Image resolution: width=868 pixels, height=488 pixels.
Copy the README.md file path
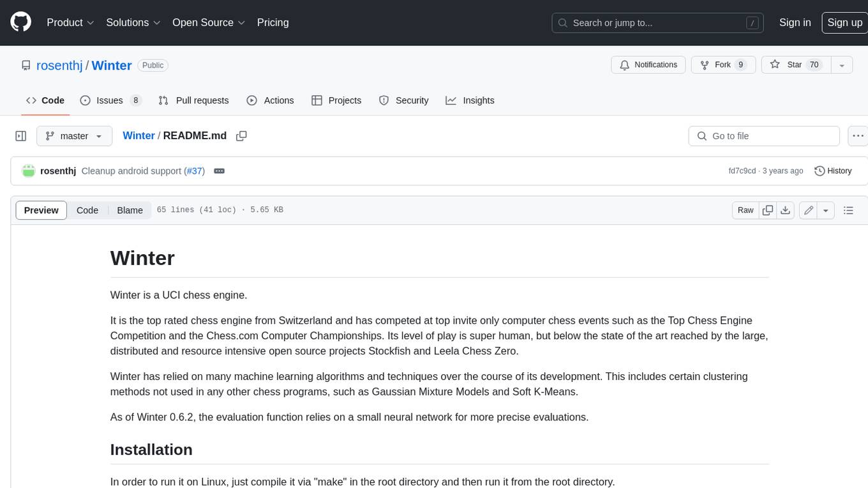(241, 136)
